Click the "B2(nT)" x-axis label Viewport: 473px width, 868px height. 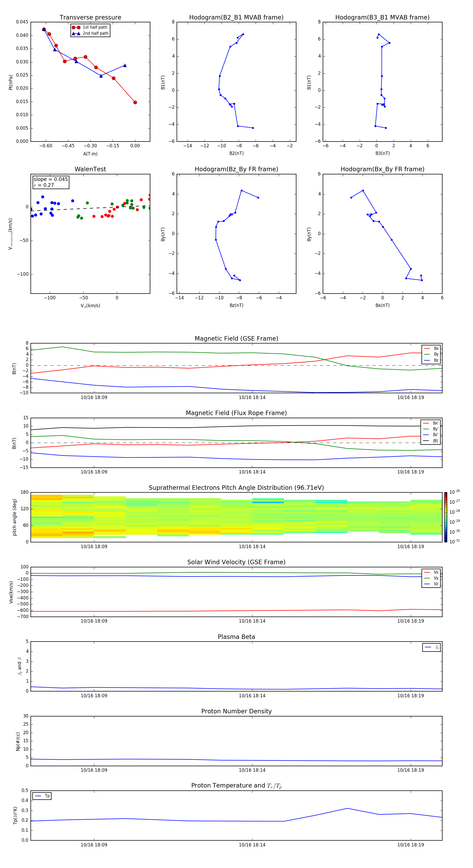(236, 153)
